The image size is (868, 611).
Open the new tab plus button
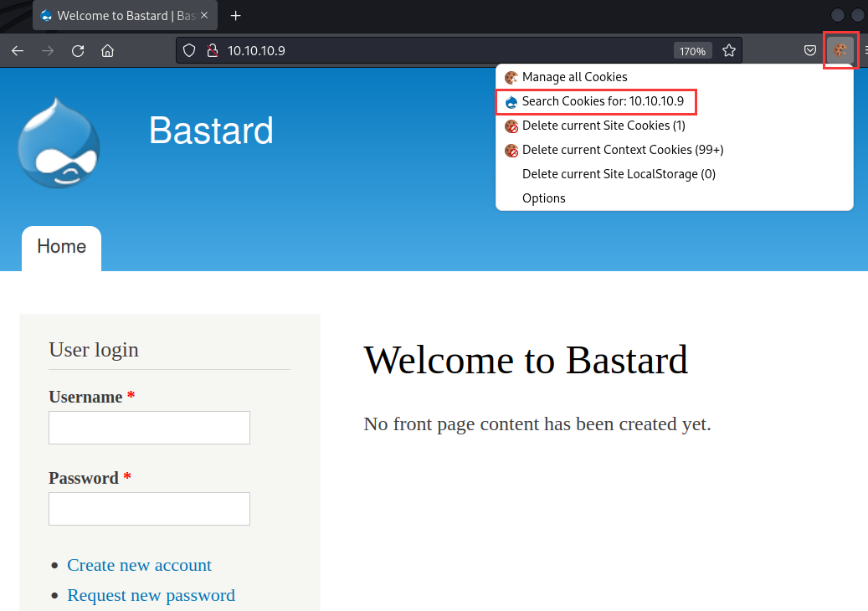(236, 16)
